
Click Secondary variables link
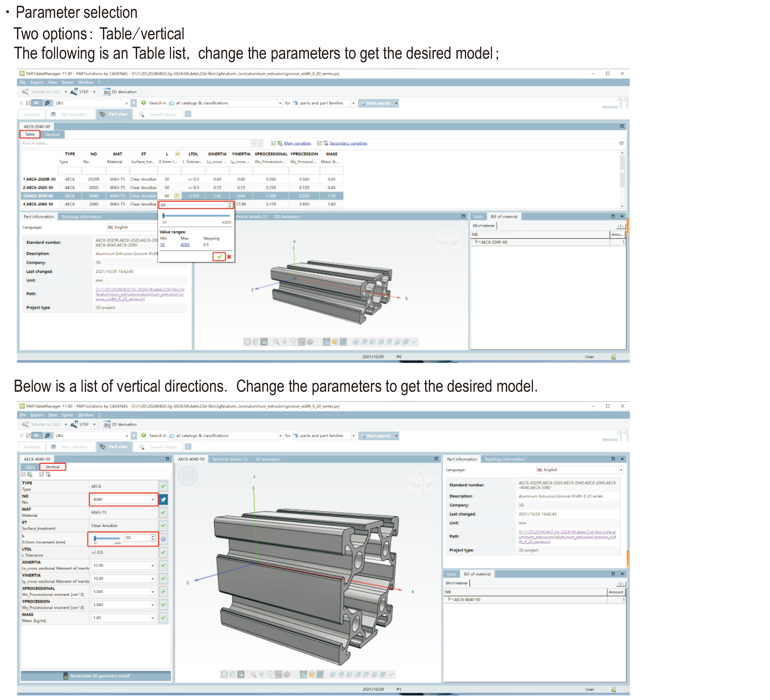[x=349, y=143]
